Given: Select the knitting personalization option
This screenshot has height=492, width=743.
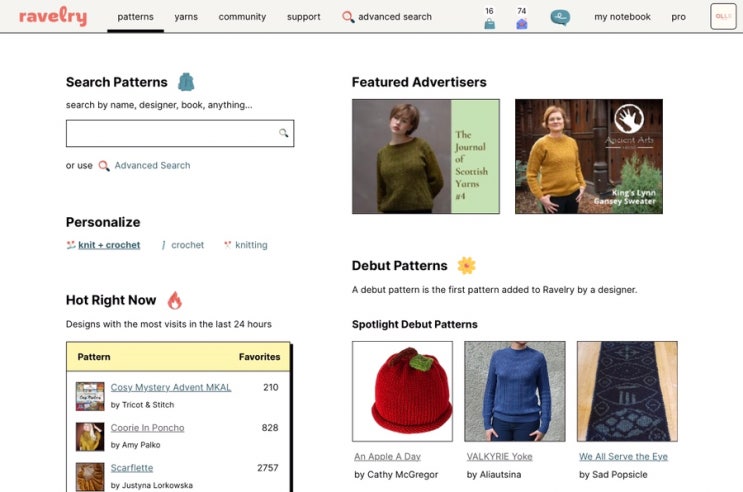Looking at the screenshot, I should pos(251,245).
